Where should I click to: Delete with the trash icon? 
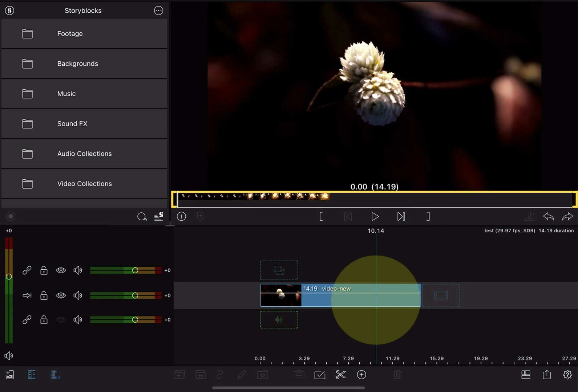click(x=398, y=375)
